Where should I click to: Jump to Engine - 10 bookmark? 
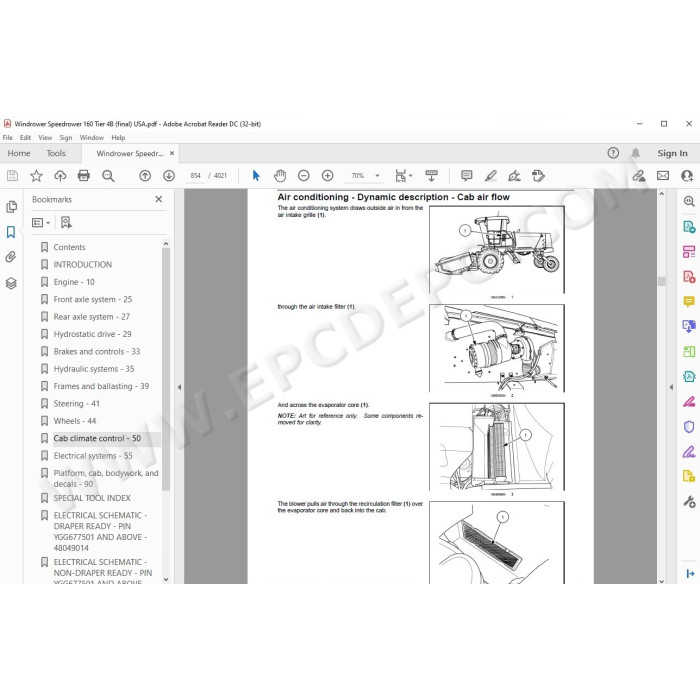point(74,282)
